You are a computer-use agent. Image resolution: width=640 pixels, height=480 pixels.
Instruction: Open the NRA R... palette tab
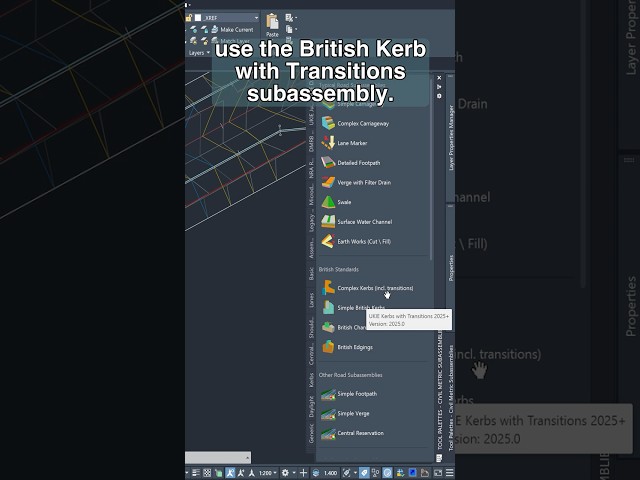click(x=311, y=168)
